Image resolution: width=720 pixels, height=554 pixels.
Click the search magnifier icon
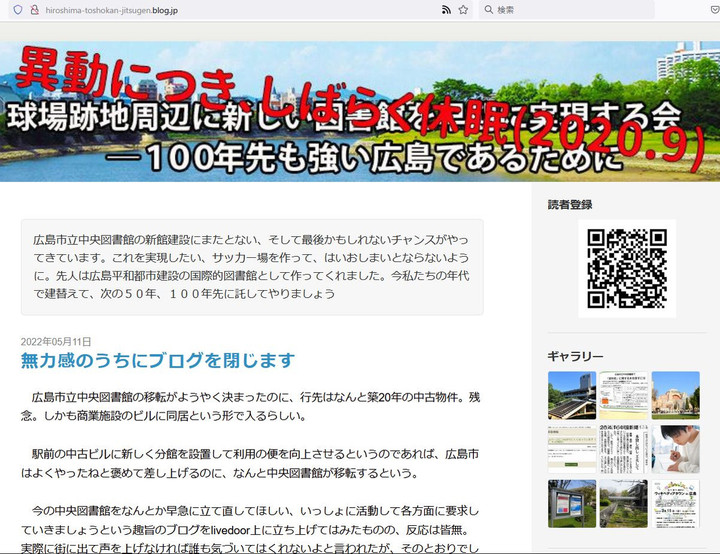pyautogui.click(x=486, y=9)
